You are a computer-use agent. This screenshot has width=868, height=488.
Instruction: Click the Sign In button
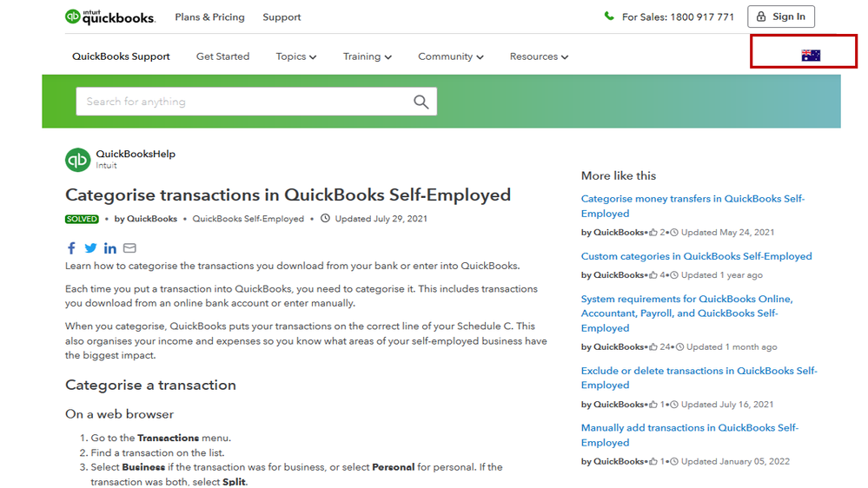pos(781,16)
